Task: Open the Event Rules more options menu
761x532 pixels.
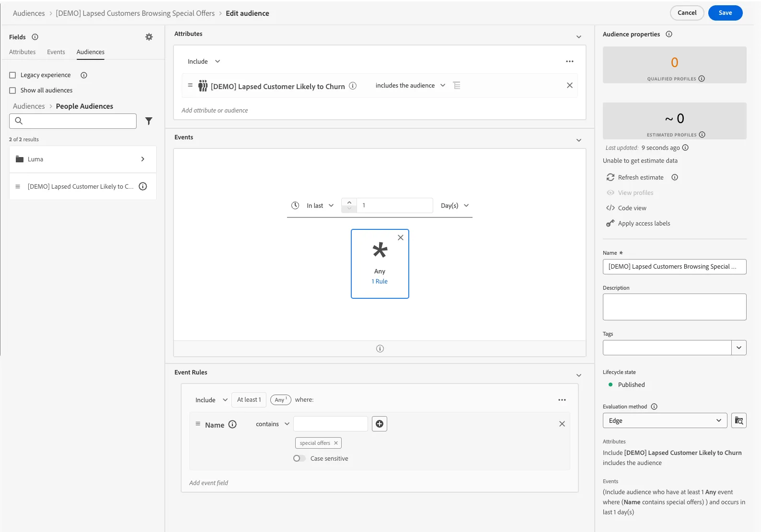Action: click(x=562, y=400)
